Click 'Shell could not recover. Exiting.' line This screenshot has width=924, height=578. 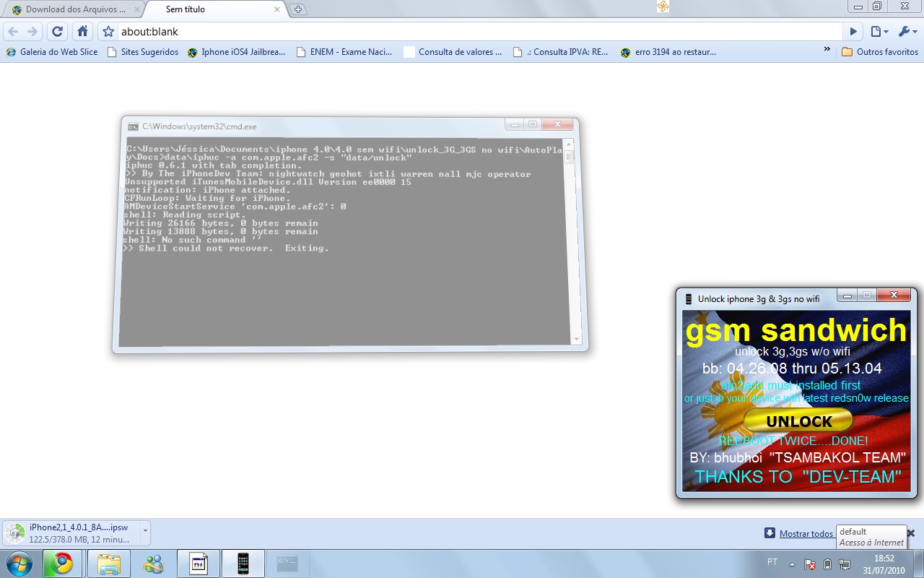click(227, 249)
